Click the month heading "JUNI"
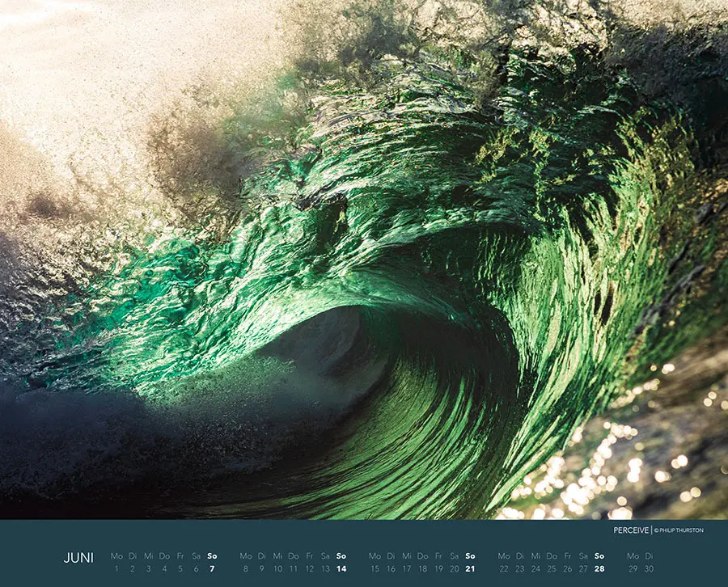Image resolution: width=728 pixels, height=587 pixels. [x=78, y=557]
